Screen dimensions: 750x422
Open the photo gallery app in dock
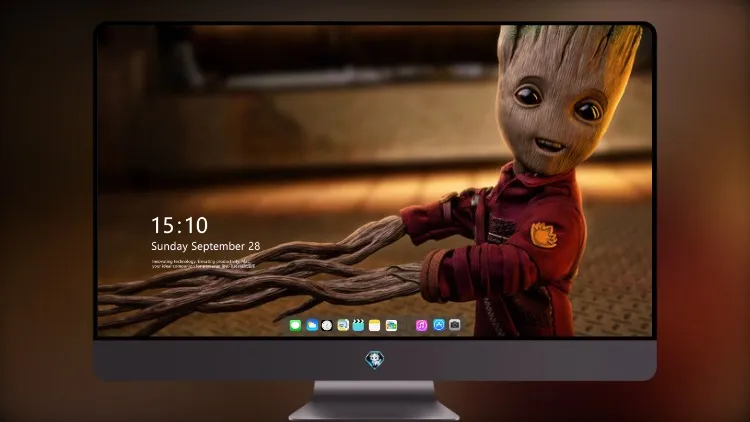[x=391, y=325]
